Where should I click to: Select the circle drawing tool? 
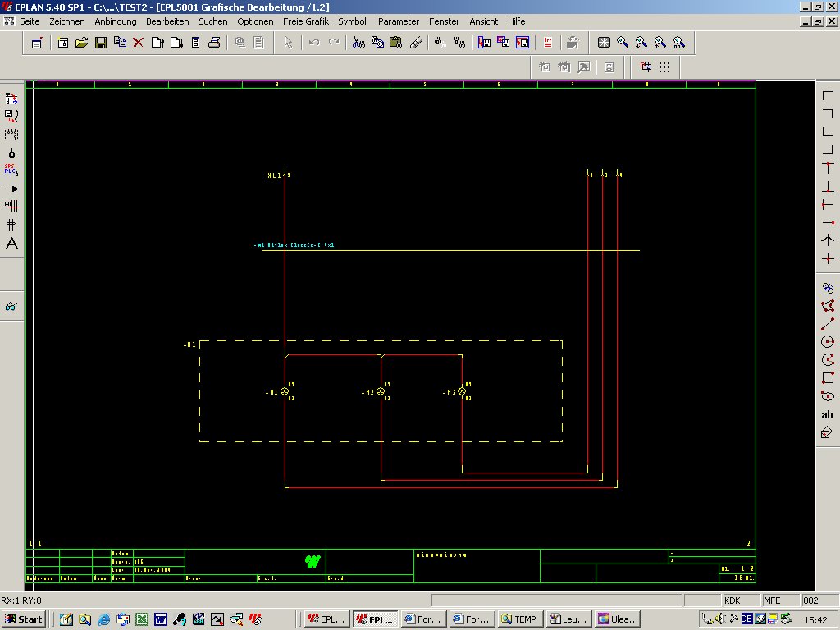pos(827,342)
